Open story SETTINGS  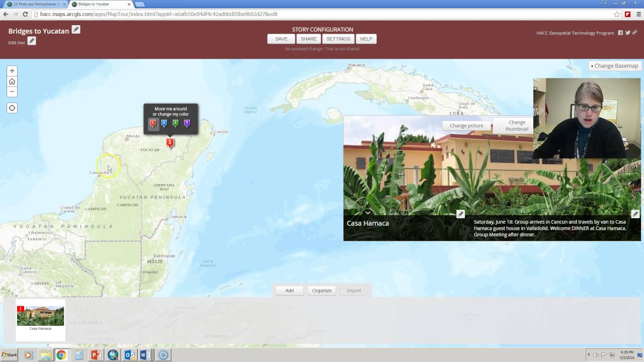tap(338, 39)
